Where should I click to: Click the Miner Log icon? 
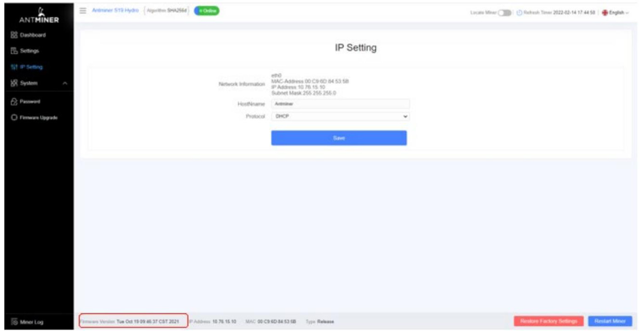click(14, 322)
